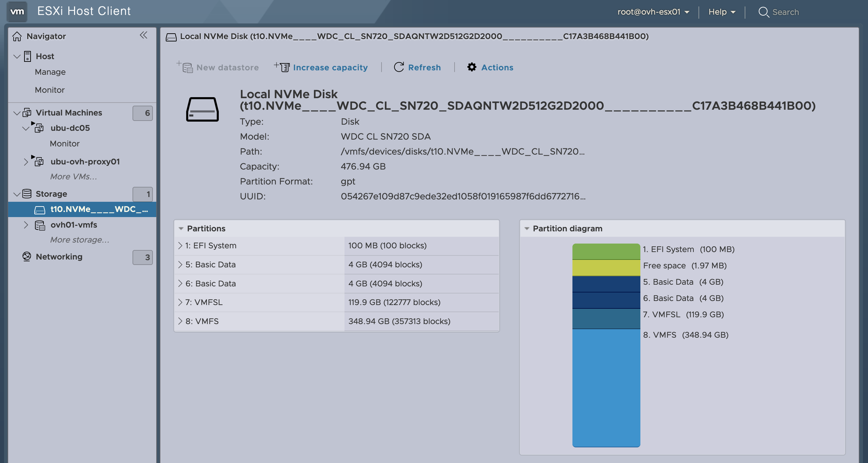Click the Host server icon
Viewport: 868px width, 463px height.
click(x=28, y=56)
